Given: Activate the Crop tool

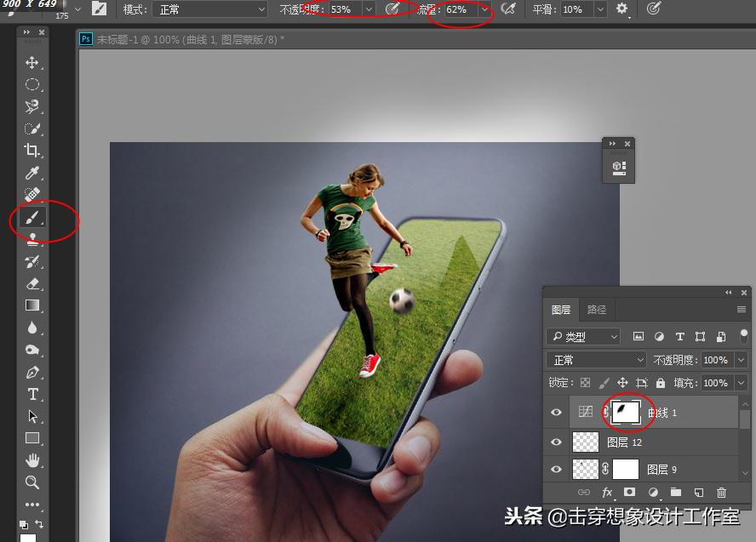Looking at the screenshot, I should pyautogui.click(x=32, y=151).
